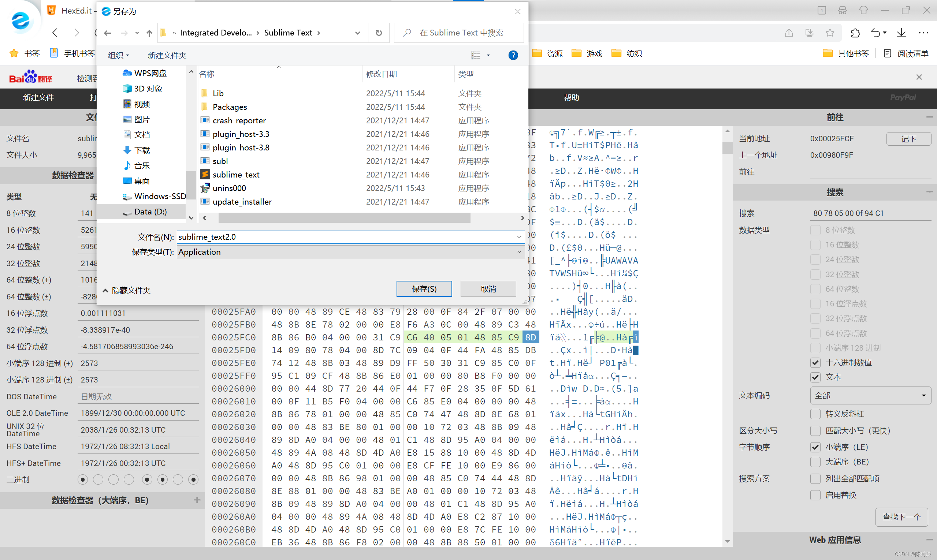Open the dialog help question-mark icon

513,55
